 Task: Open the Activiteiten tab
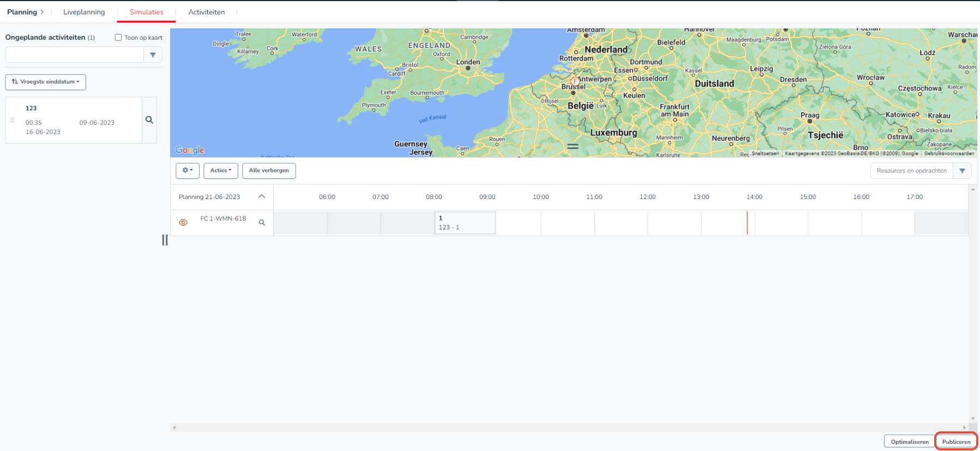[x=206, y=12]
